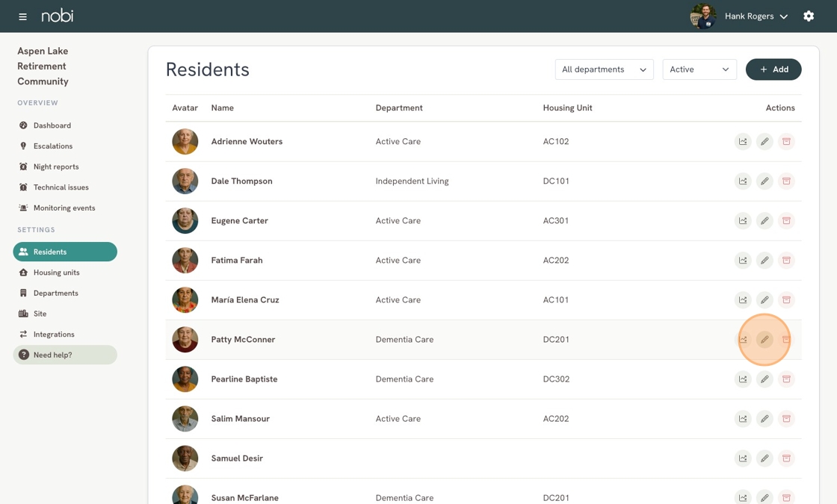Toggle the hamburger menu

[22, 16]
